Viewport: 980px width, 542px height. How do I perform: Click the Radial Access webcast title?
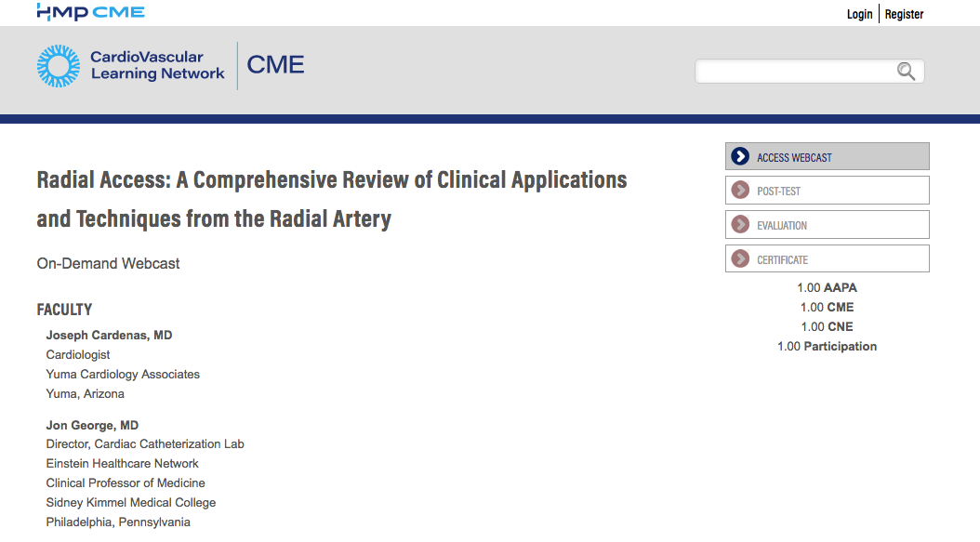pyautogui.click(x=331, y=200)
